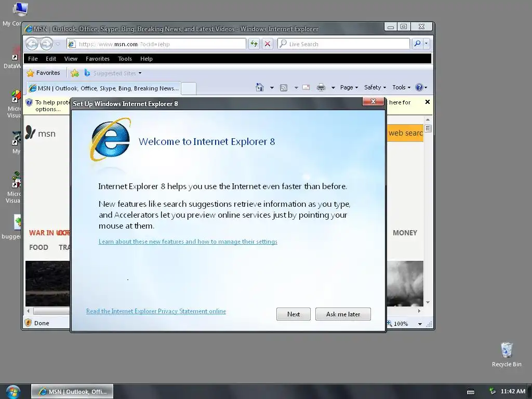Image resolution: width=532 pixels, height=399 pixels.
Task: Click the green Refresh arrows icon
Action: (254, 44)
